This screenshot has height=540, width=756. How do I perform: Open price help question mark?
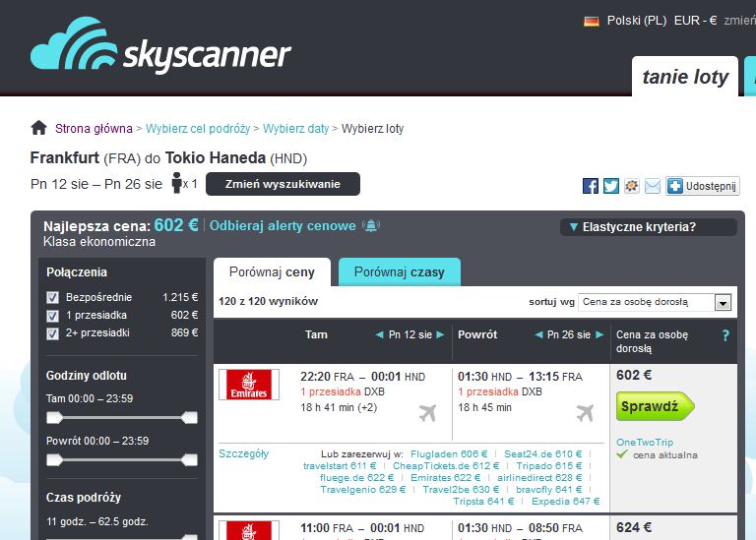[x=725, y=335]
